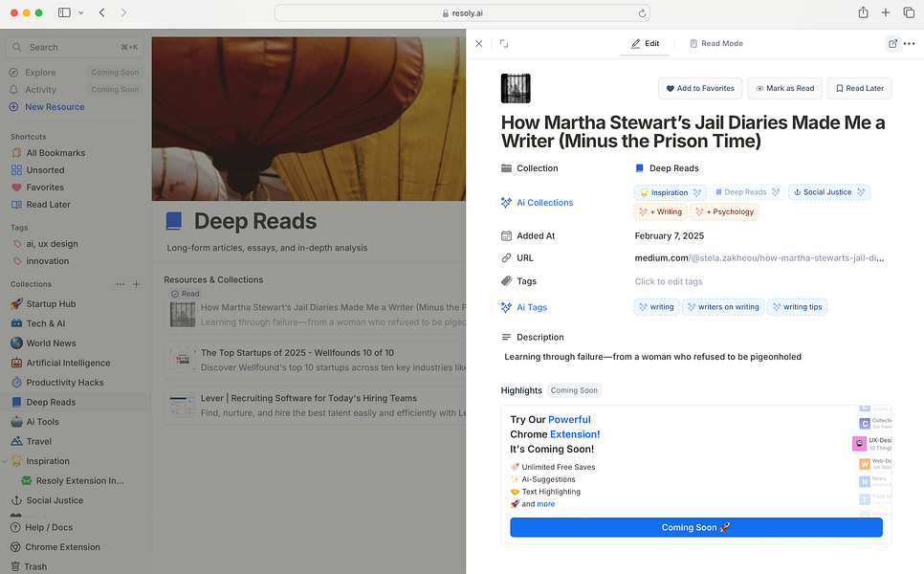This screenshot has height=574, width=924.
Task: Mark this article as Read
Action: 784,88
